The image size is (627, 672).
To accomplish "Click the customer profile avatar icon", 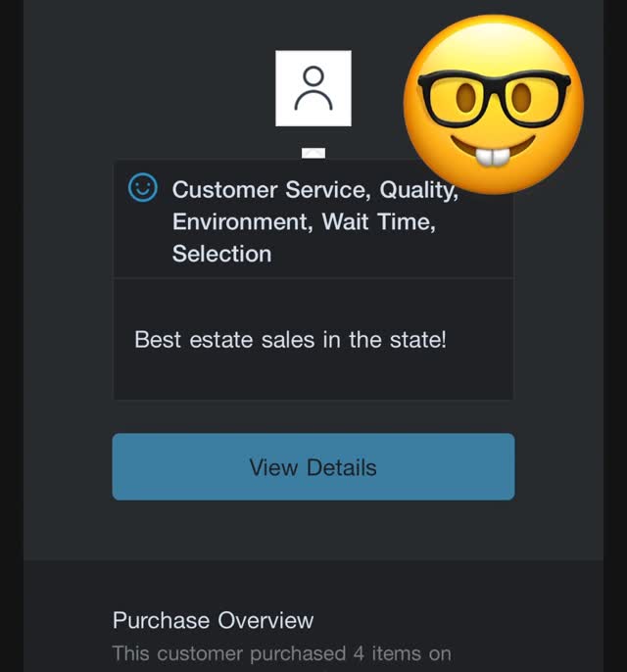I will point(313,88).
